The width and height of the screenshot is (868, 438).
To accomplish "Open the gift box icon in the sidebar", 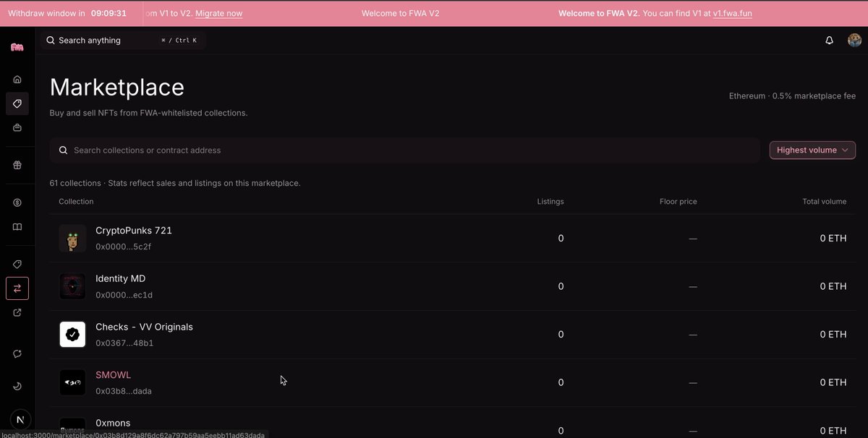I will (17, 165).
